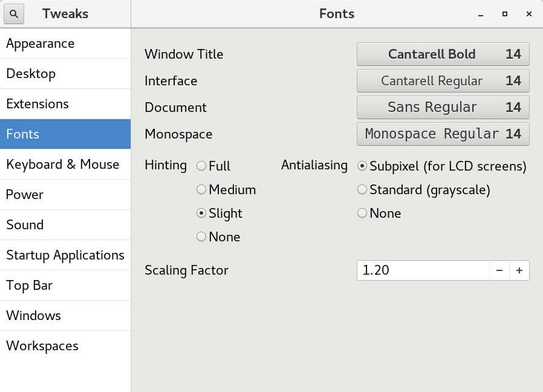Image resolution: width=543 pixels, height=392 pixels.
Task: Show the Top Bar settings
Action: [x=65, y=286]
